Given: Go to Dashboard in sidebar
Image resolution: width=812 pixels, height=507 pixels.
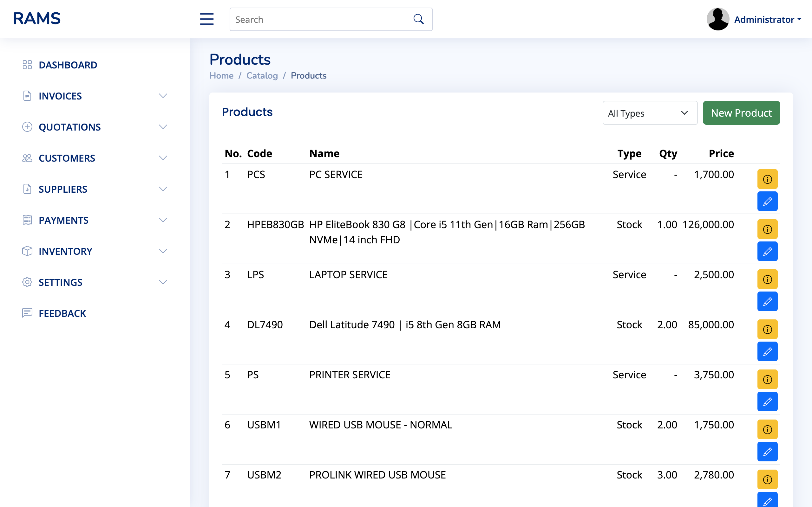Looking at the screenshot, I should point(68,65).
